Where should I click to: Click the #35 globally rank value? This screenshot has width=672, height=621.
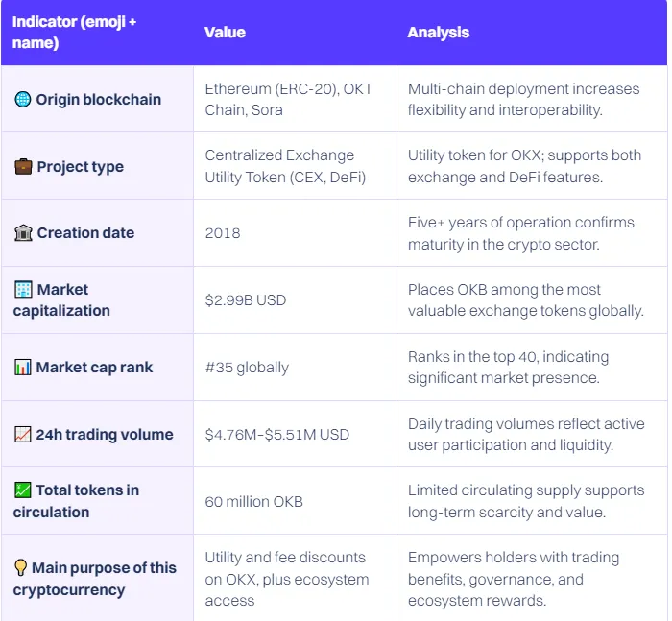coord(247,368)
